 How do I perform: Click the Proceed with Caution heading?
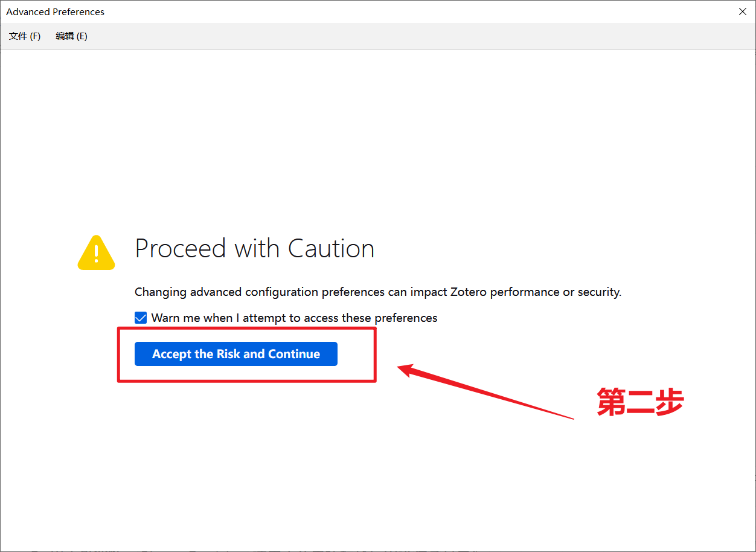(255, 248)
